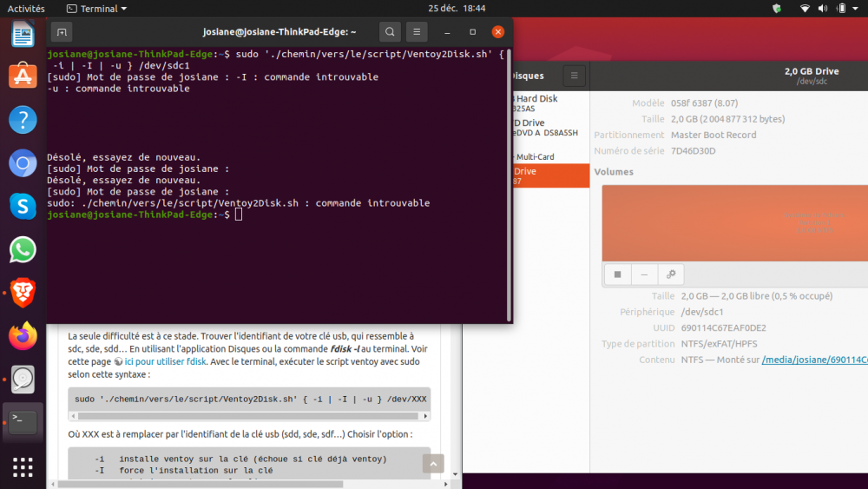Open additional partition options gears icon
The image size is (868, 489).
pyautogui.click(x=670, y=274)
